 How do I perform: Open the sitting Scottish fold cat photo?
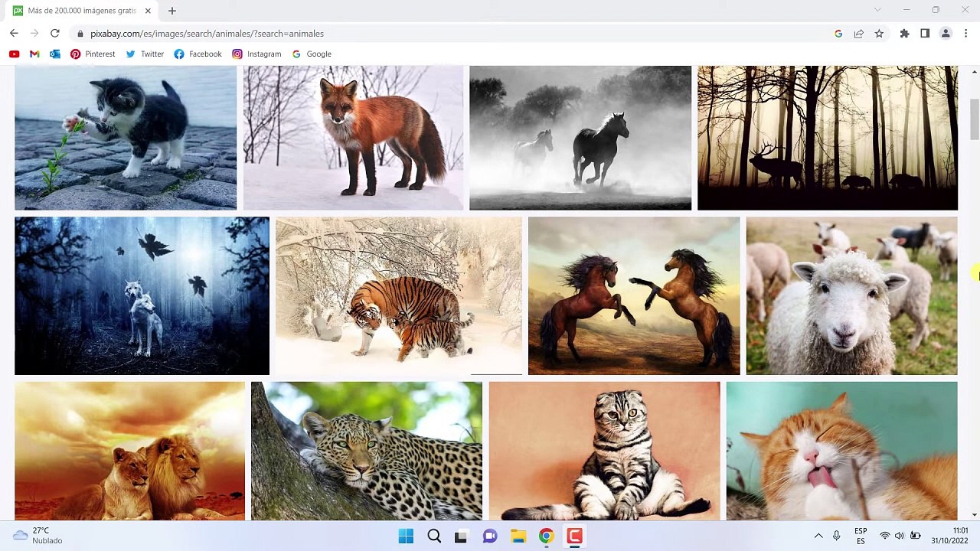[604, 451]
